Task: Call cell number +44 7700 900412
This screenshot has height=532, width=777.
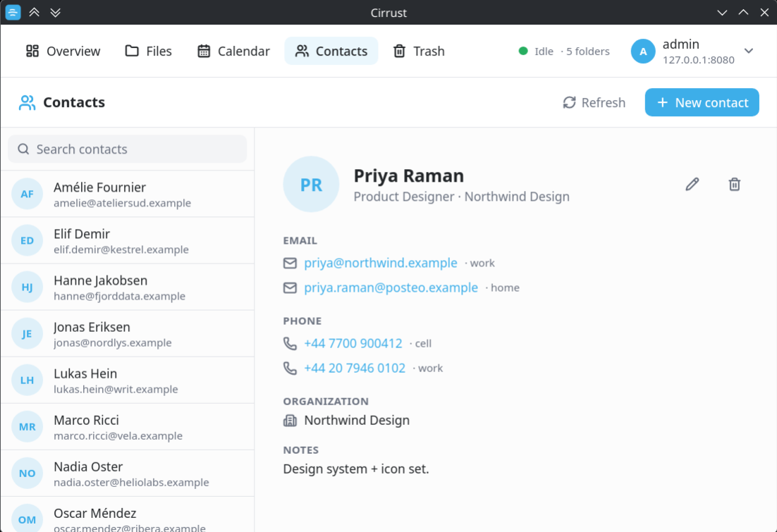Action: coord(353,343)
